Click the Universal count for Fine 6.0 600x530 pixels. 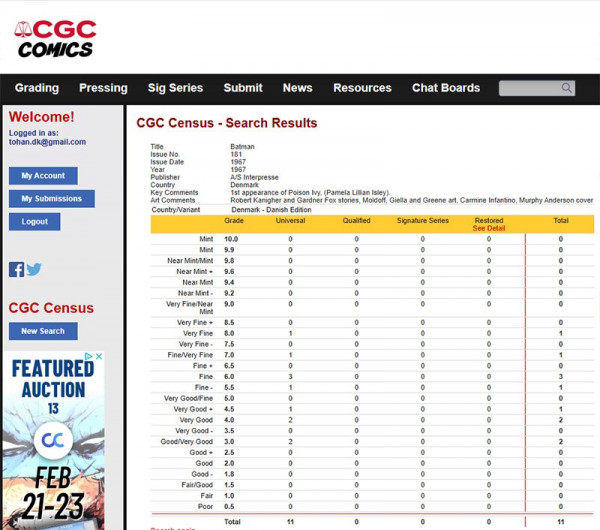[290, 377]
